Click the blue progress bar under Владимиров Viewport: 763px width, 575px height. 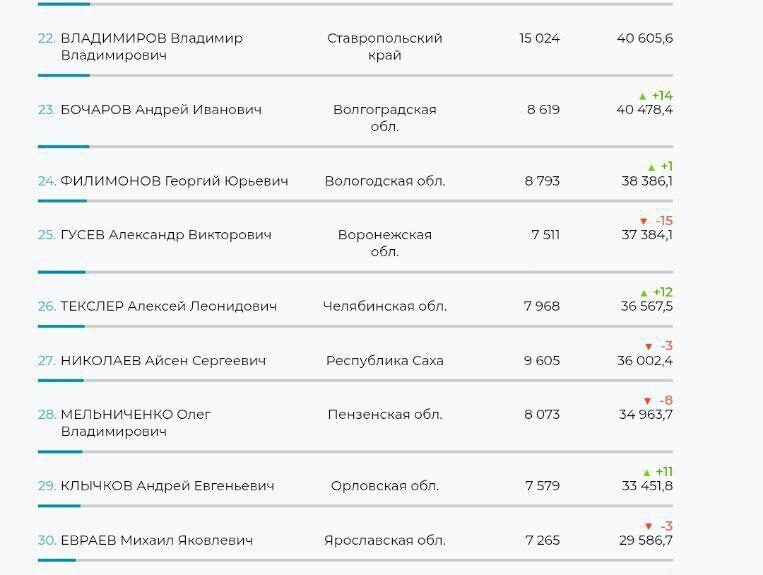pos(64,75)
